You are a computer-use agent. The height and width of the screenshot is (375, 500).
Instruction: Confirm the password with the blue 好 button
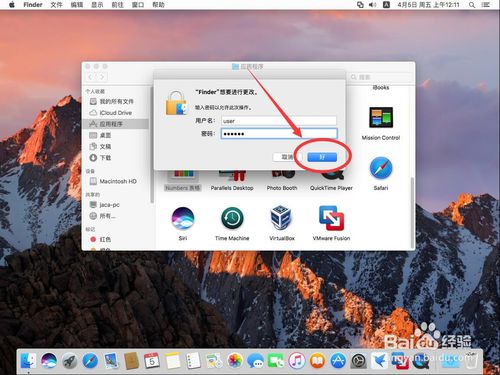click(322, 157)
